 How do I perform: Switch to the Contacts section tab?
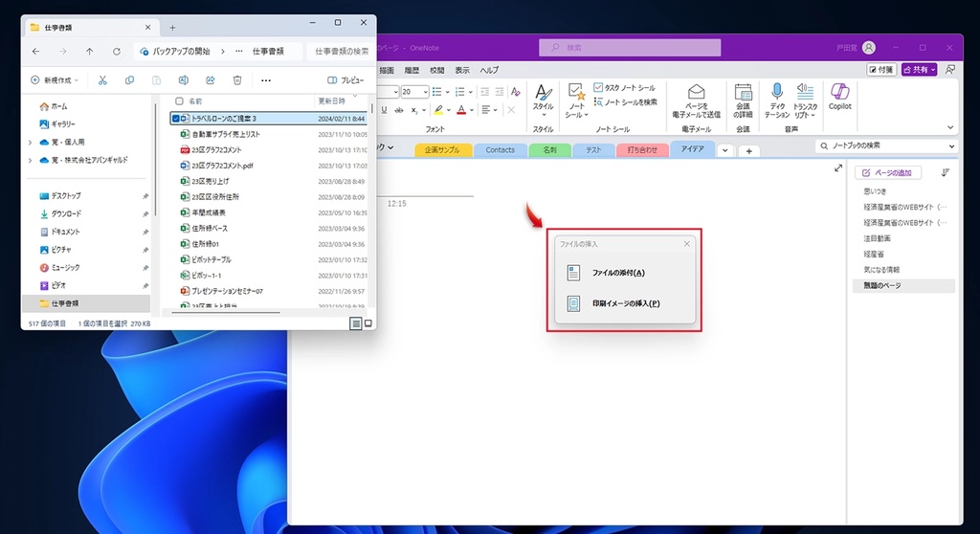pyautogui.click(x=500, y=150)
